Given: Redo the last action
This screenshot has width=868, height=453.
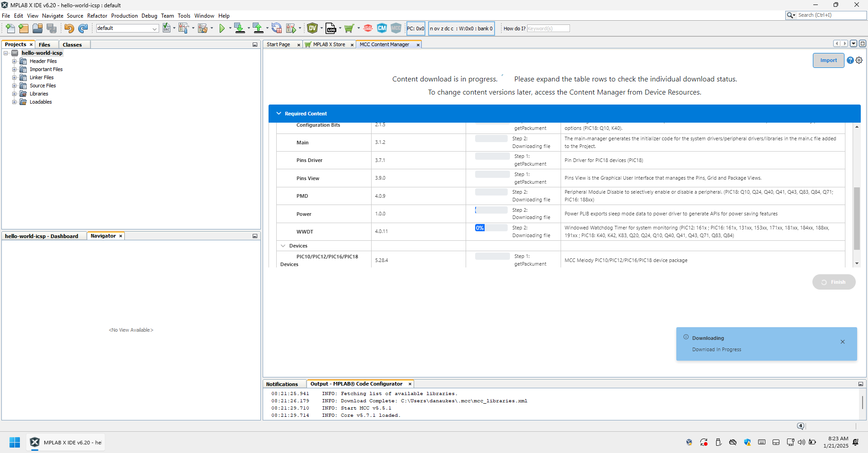Looking at the screenshot, I should pyautogui.click(x=83, y=29).
